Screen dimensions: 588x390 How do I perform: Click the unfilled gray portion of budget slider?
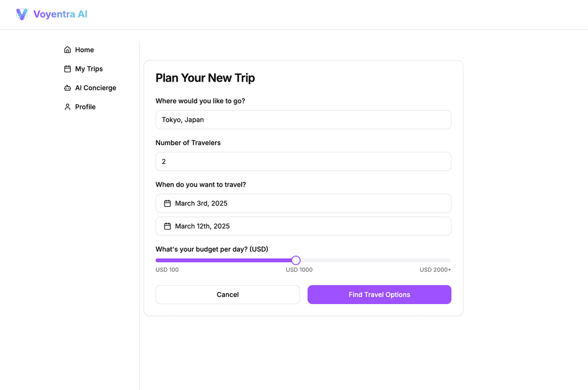(x=376, y=261)
